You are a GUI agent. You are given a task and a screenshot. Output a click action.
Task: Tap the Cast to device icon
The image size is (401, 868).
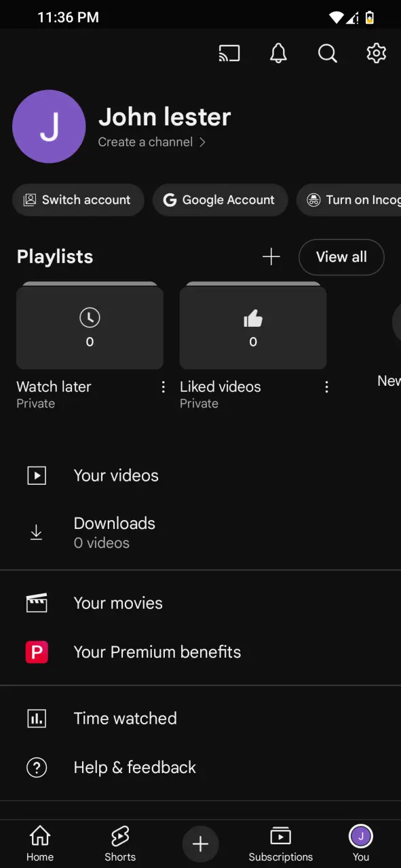click(229, 53)
